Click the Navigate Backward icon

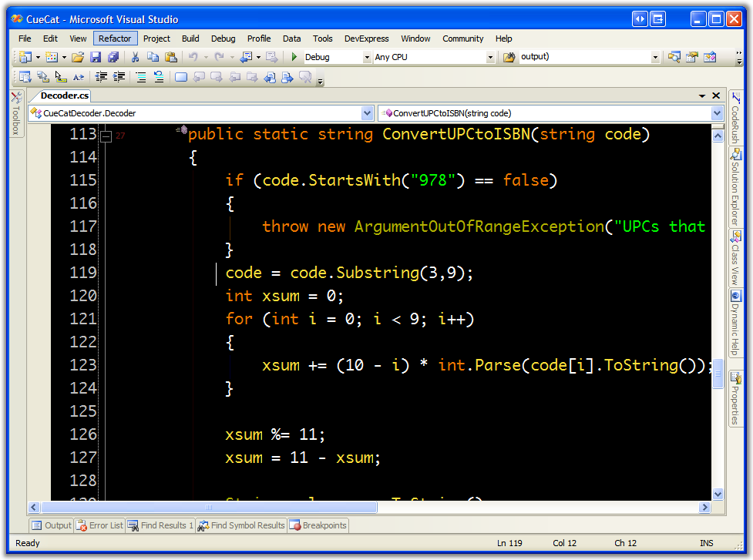coord(246,57)
